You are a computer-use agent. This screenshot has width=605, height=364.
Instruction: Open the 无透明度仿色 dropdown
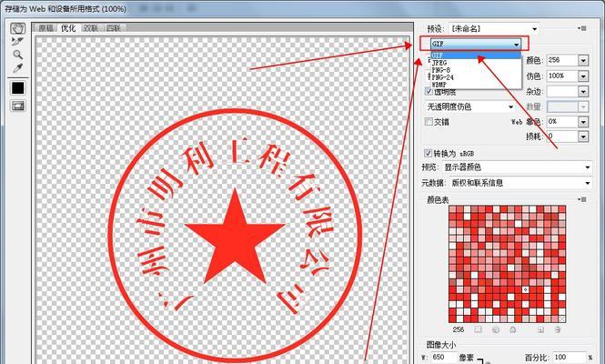pyautogui.click(x=470, y=106)
